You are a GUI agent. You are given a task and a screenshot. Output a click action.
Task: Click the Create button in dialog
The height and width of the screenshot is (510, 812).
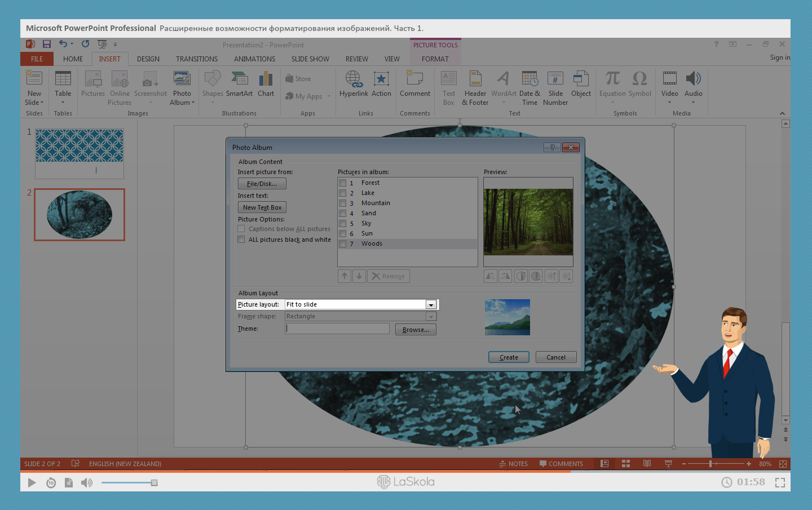[x=508, y=357]
